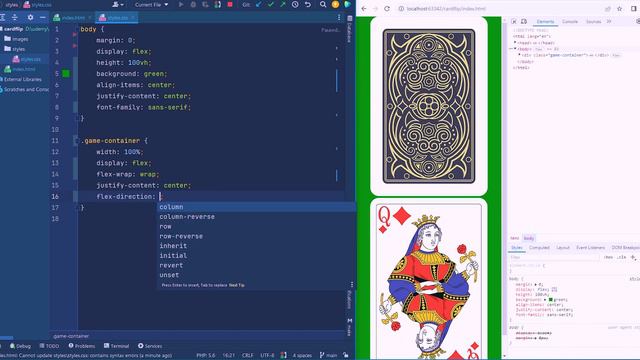This screenshot has height=360, width=640.
Task: Toggle DevTools device toolbar icon
Action: (524, 21)
